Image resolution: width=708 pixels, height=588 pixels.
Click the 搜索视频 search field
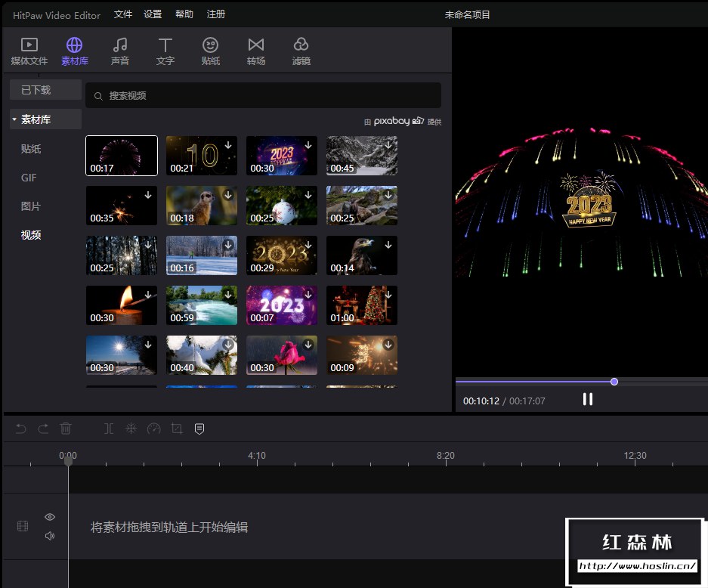(263, 96)
